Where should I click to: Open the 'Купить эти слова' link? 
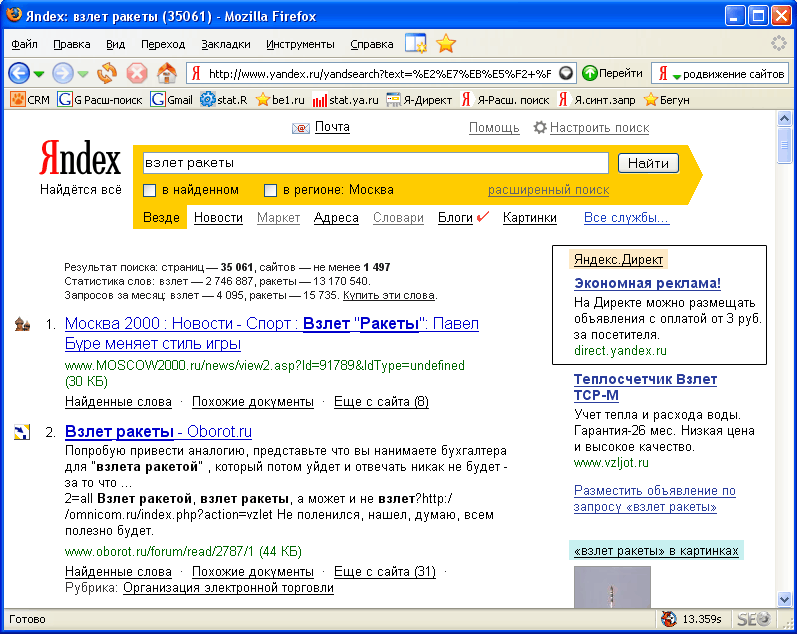pyautogui.click(x=389, y=295)
